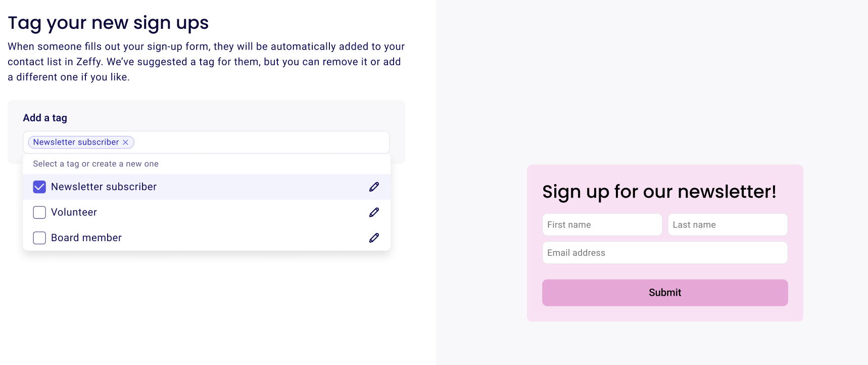Image resolution: width=868 pixels, height=365 pixels.
Task: Click into the Last name field
Action: click(728, 224)
